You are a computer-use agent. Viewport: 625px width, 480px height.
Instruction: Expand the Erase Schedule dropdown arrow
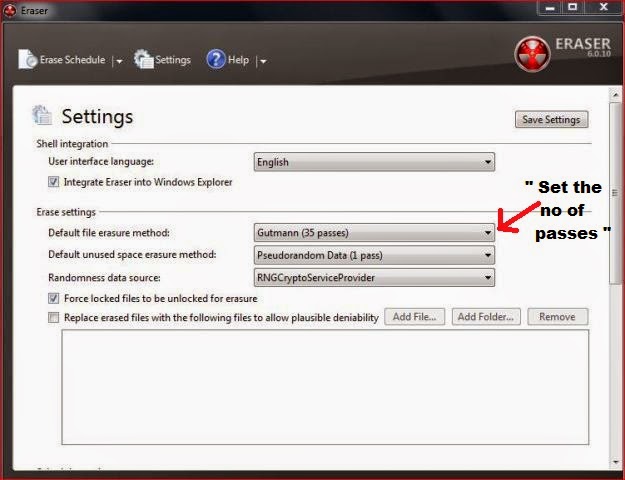pyautogui.click(x=119, y=61)
